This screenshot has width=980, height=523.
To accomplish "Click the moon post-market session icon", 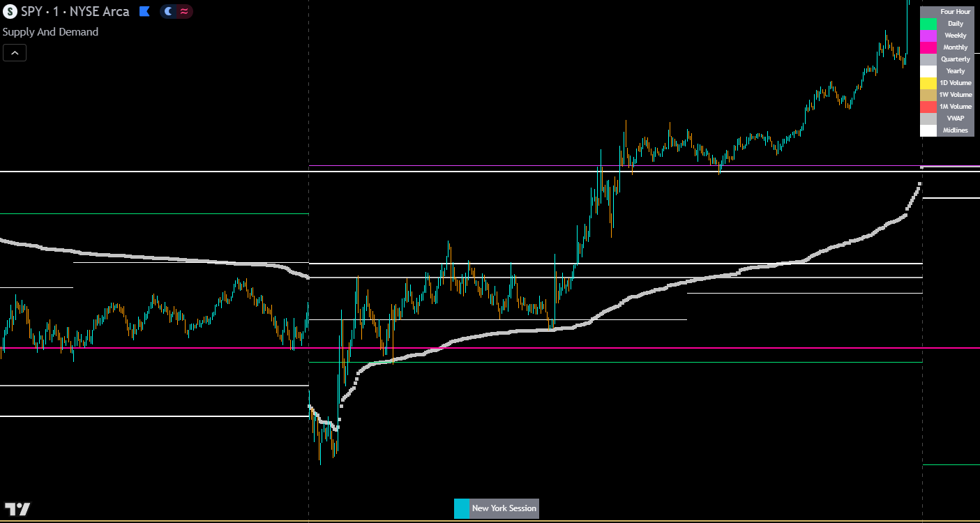I will 168,11.
